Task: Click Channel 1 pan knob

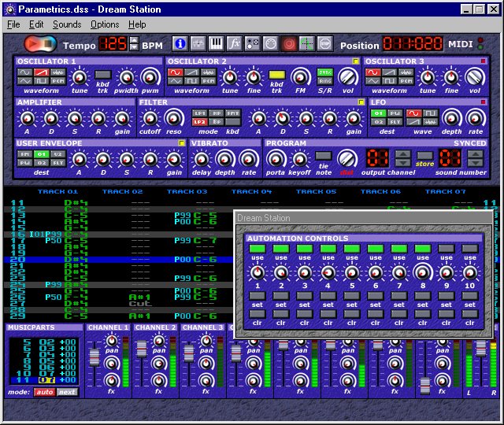Action: (x=112, y=341)
